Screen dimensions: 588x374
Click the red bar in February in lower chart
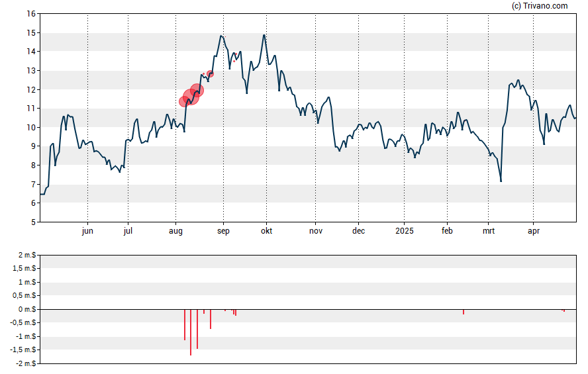click(x=464, y=312)
